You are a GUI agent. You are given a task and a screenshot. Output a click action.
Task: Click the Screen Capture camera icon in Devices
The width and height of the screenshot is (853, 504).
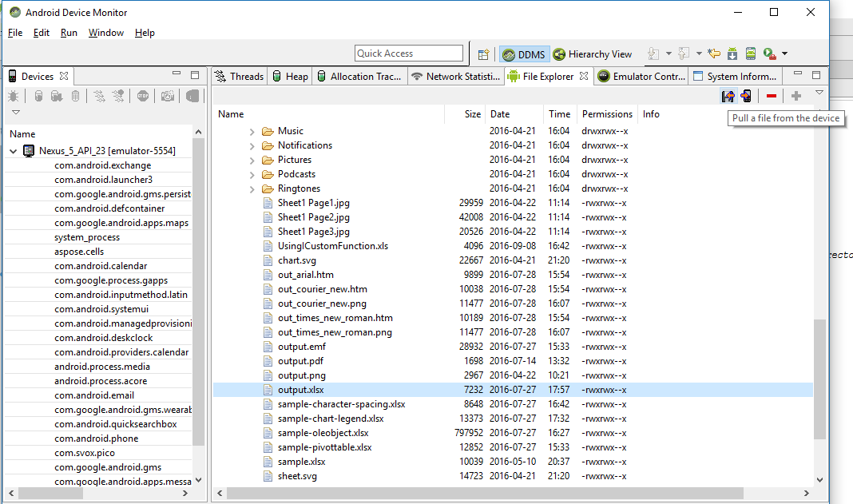[167, 97]
